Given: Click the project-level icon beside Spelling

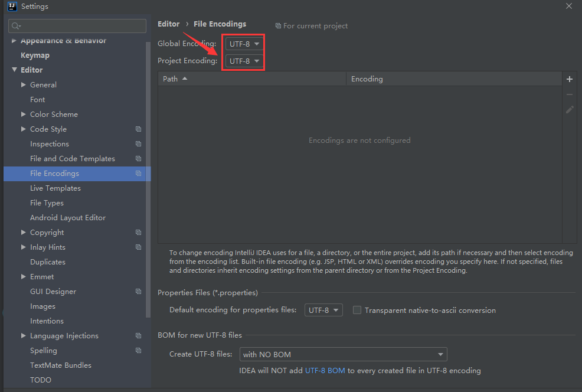Looking at the screenshot, I should (139, 351).
